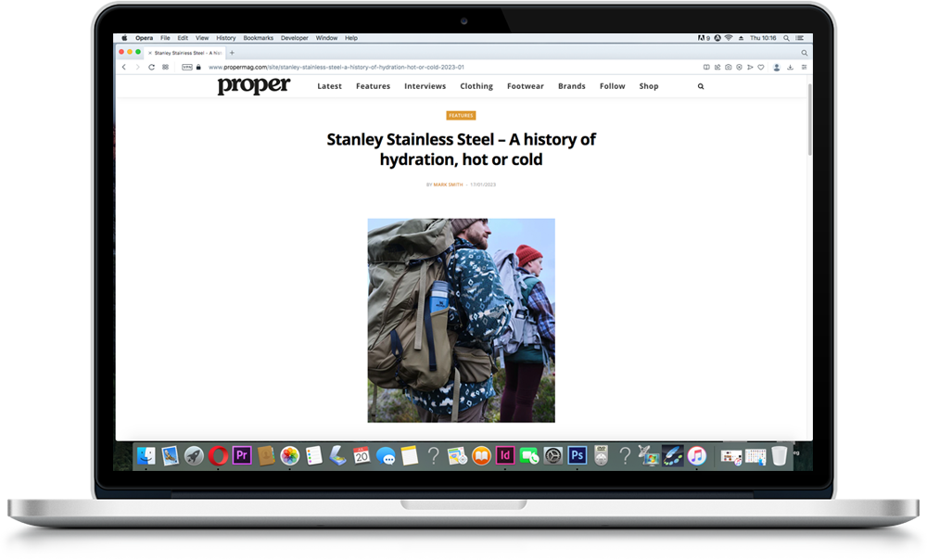Viewport: 927px width, 560px height.
Task: Open the Developer menu
Action: (295, 38)
